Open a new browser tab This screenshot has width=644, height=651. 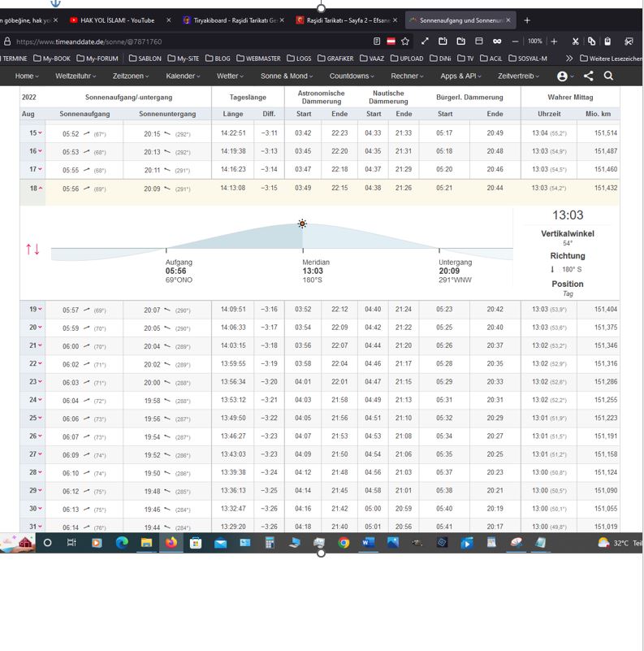526,20
